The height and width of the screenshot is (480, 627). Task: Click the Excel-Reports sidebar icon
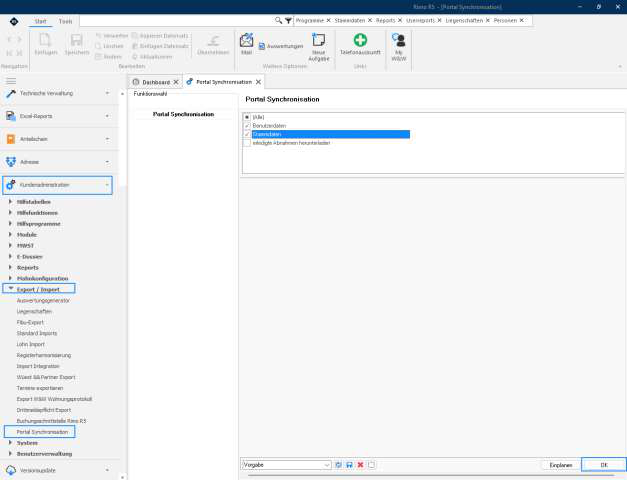[x=11, y=116]
